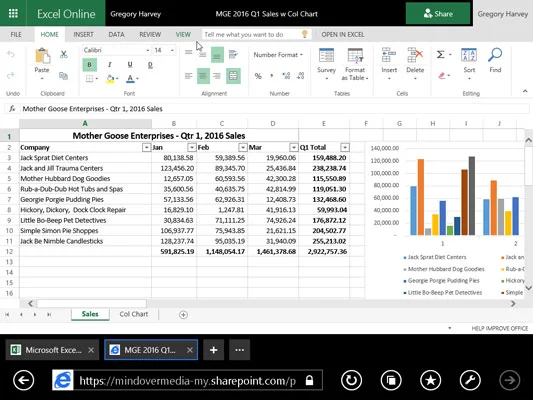Open the Q1 Total filter dropdown

pos(345,147)
